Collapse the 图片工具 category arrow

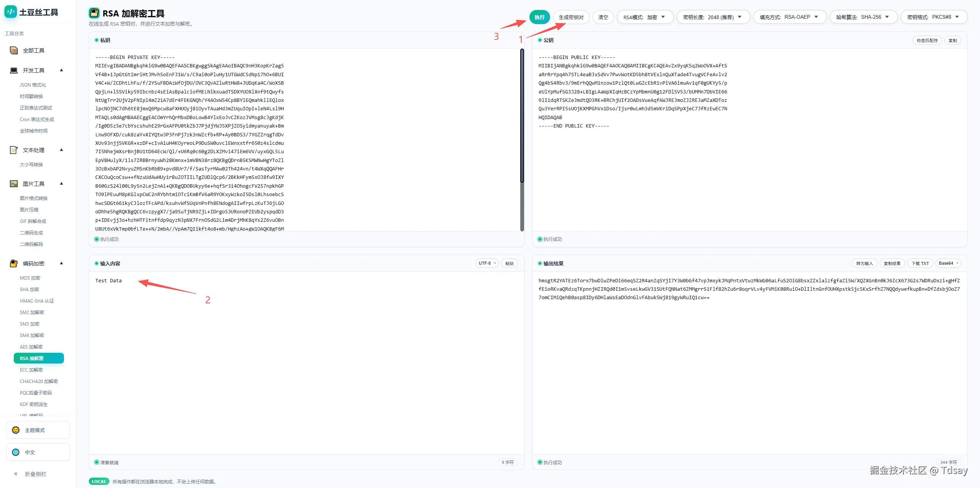[61, 183]
